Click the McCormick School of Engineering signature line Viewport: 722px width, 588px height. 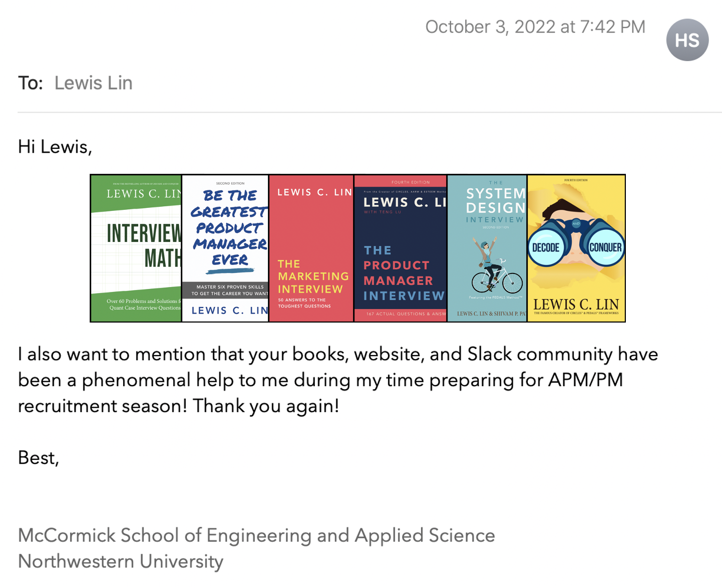[x=256, y=535]
